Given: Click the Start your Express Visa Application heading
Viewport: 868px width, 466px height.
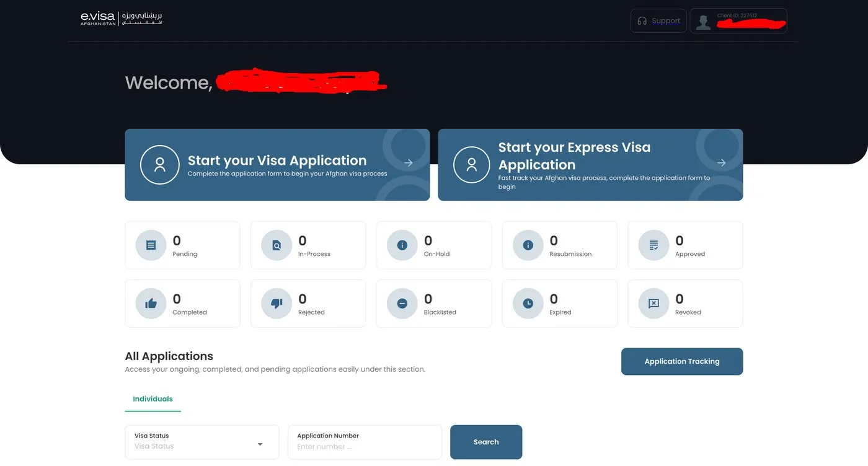Looking at the screenshot, I should click(x=575, y=156).
